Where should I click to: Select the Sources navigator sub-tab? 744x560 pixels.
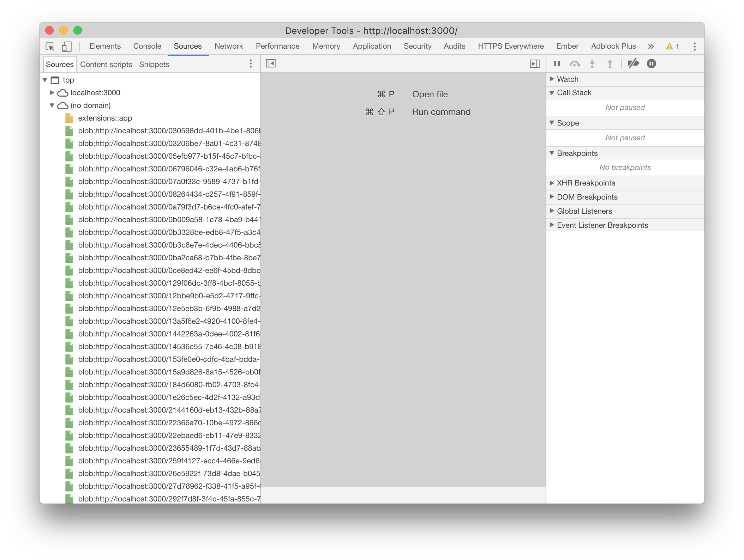[60, 64]
